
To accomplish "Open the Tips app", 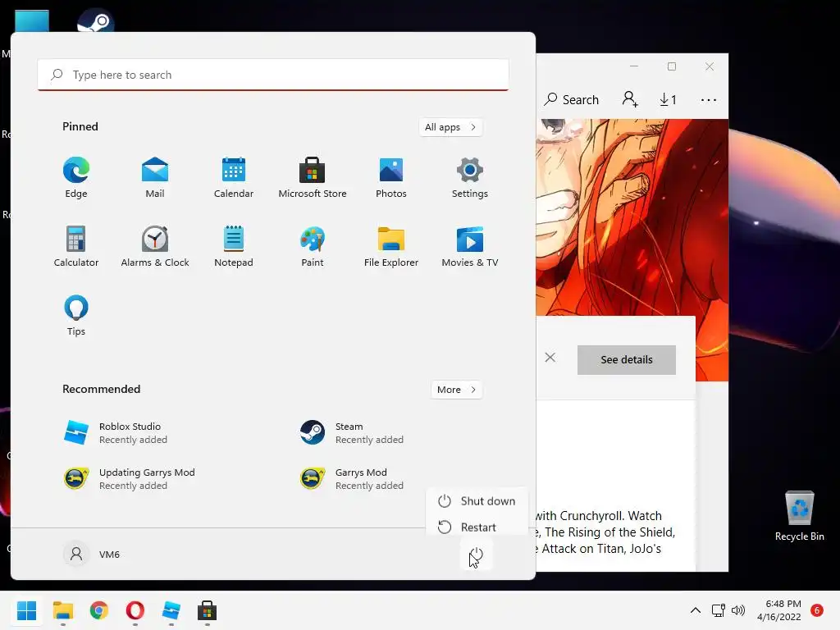I will tap(76, 316).
